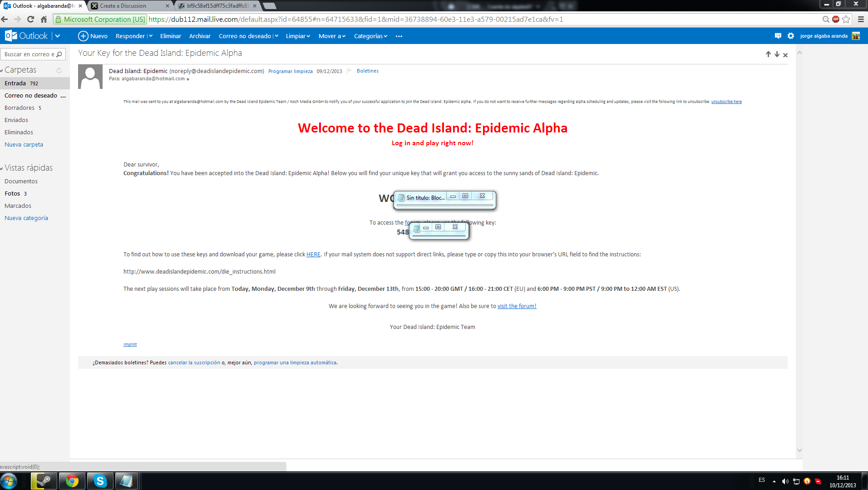Go to the browser home page icon
Viewport: 868px width, 490px height.
point(44,19)
